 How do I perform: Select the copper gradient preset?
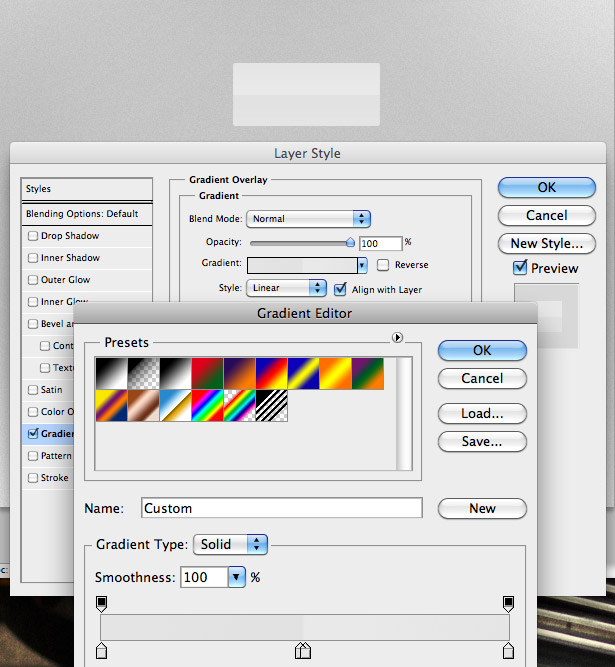pyautogui.click(x=144, y=405)
